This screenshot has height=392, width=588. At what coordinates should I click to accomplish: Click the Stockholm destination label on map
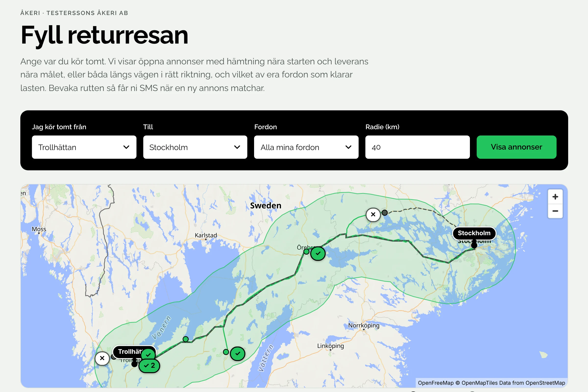(x=474, y=233)
